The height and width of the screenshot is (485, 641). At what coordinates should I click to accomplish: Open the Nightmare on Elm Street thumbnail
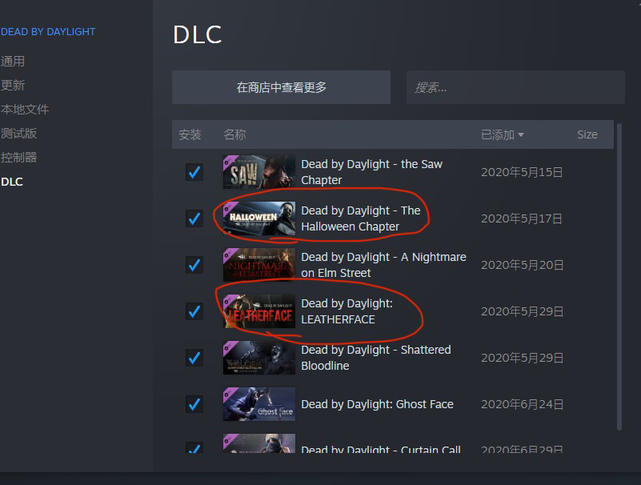[259, 265]
